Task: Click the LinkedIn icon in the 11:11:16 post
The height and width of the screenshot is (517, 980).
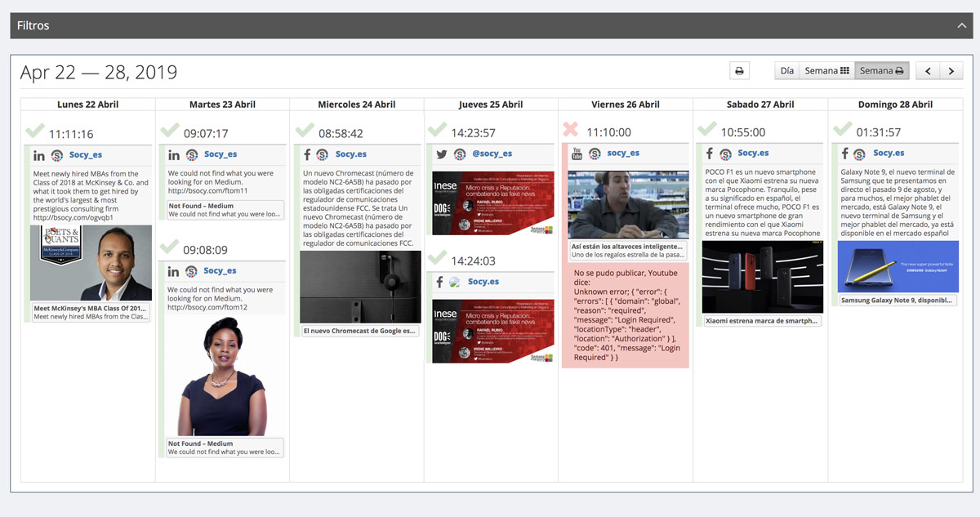Action: coord(38,155)
